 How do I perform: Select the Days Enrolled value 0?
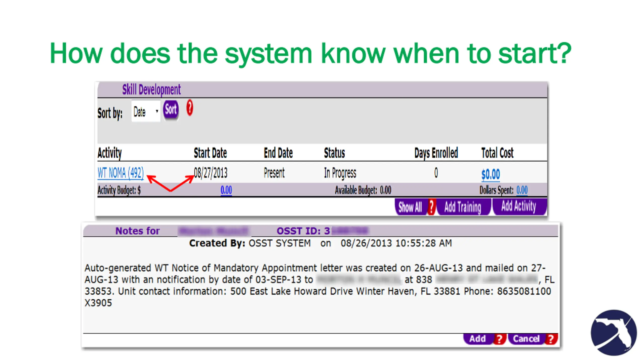coord(436,173)
